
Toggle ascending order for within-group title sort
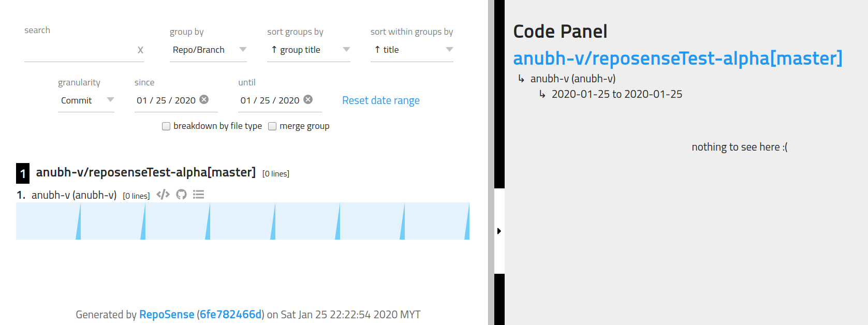[376, 50]
